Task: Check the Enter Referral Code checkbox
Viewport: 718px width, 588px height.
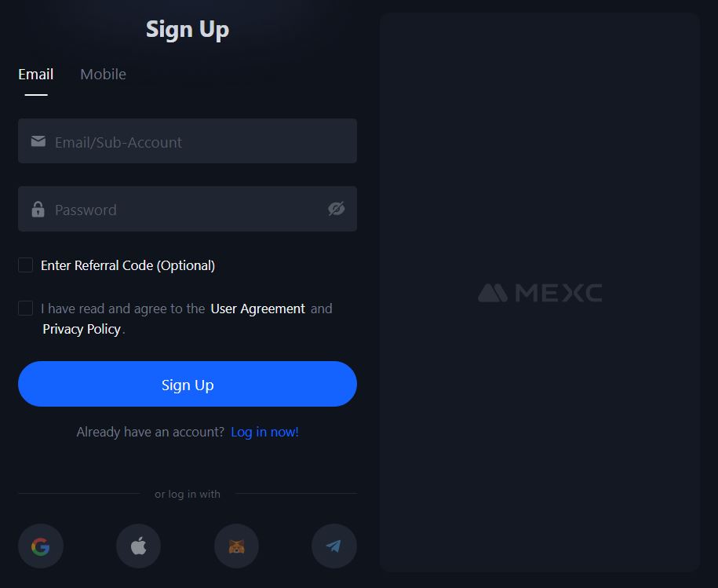Action: point(25,265)
